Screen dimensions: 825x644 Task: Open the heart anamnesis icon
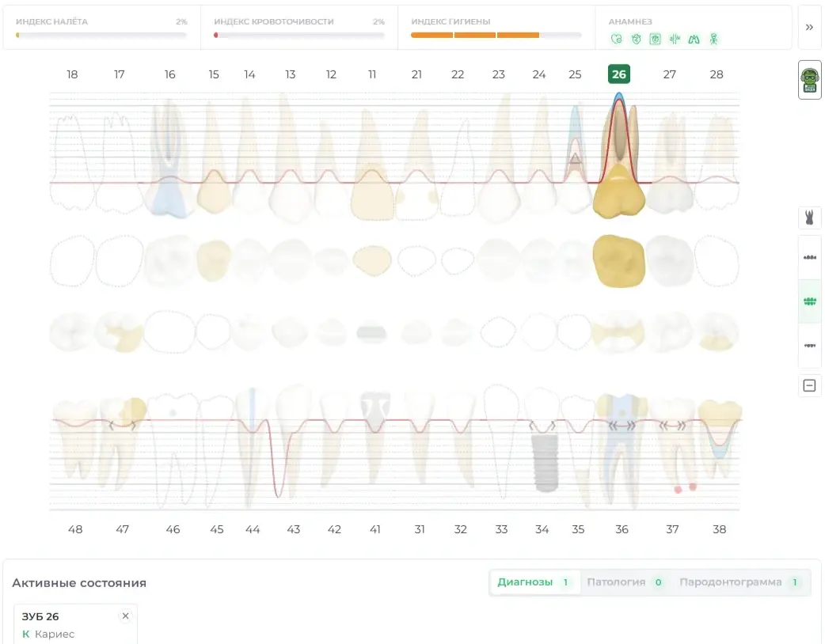pos(617,39)
